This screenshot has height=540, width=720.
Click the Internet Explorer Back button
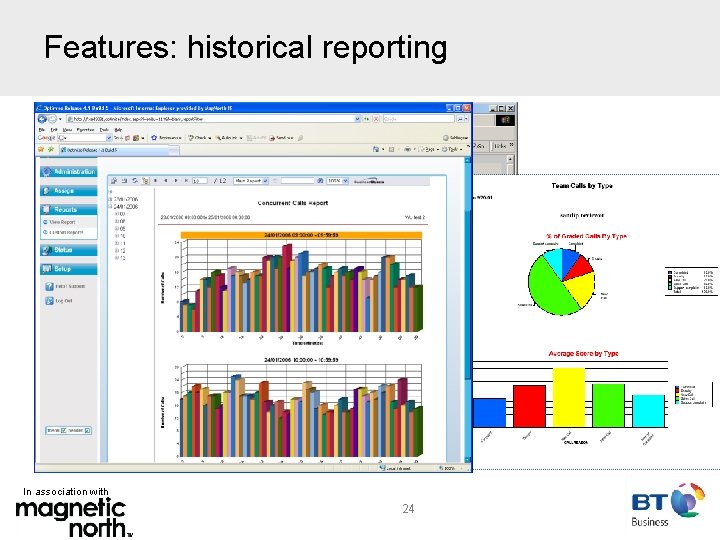pos(42,119)
